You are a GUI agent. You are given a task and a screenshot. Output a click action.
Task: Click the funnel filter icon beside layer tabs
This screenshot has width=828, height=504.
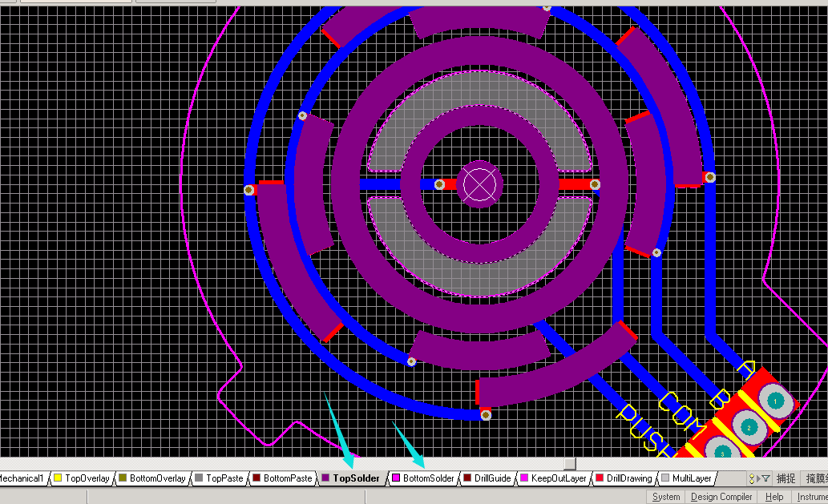[764, 478]
